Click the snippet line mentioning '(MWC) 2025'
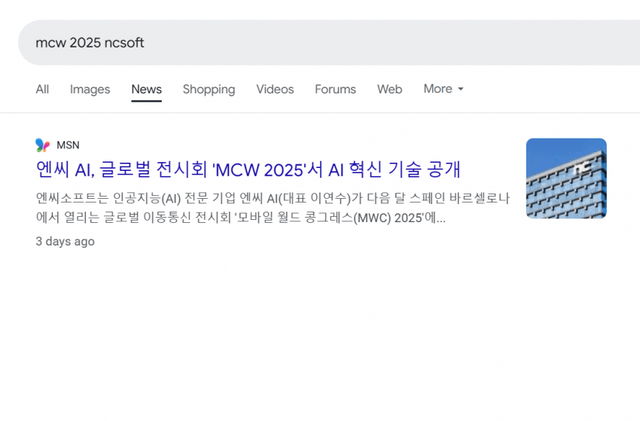Screen dimensions: 640x421 click(240, 217)
